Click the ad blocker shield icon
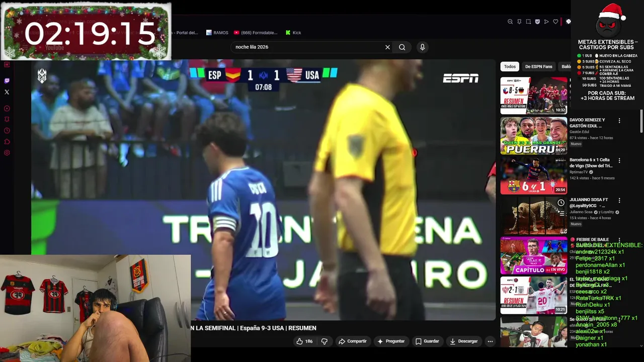 tap(537, 22)
